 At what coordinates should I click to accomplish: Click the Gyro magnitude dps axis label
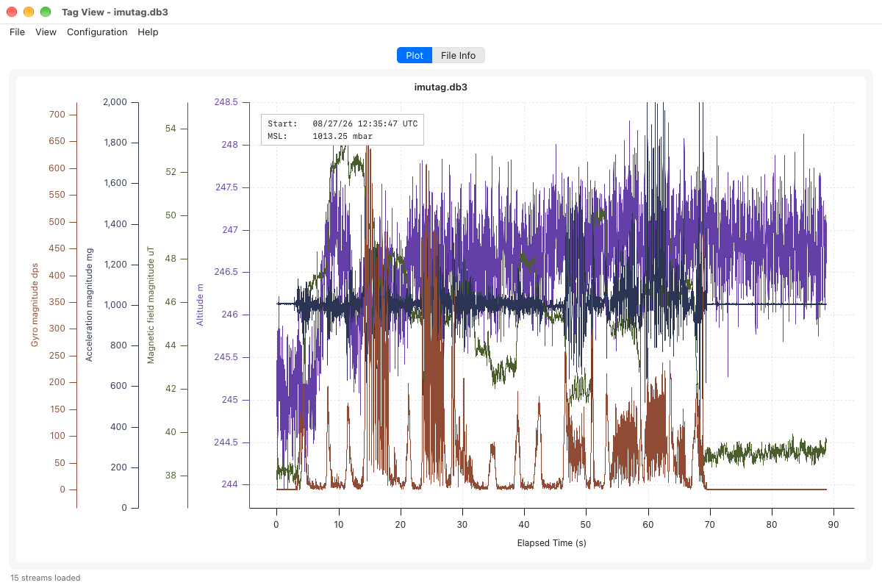pyautogui.click(x=35, y=305)
